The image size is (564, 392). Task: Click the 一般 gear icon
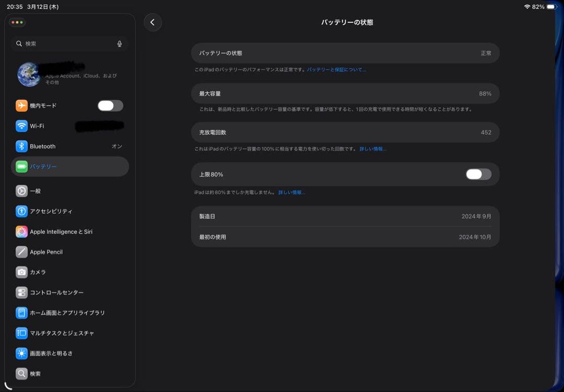[21, 191]
